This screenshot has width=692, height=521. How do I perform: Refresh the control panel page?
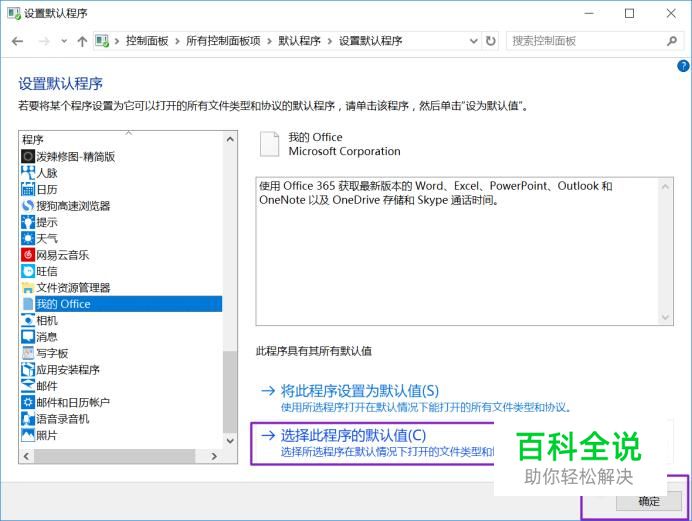click(490, 41)
